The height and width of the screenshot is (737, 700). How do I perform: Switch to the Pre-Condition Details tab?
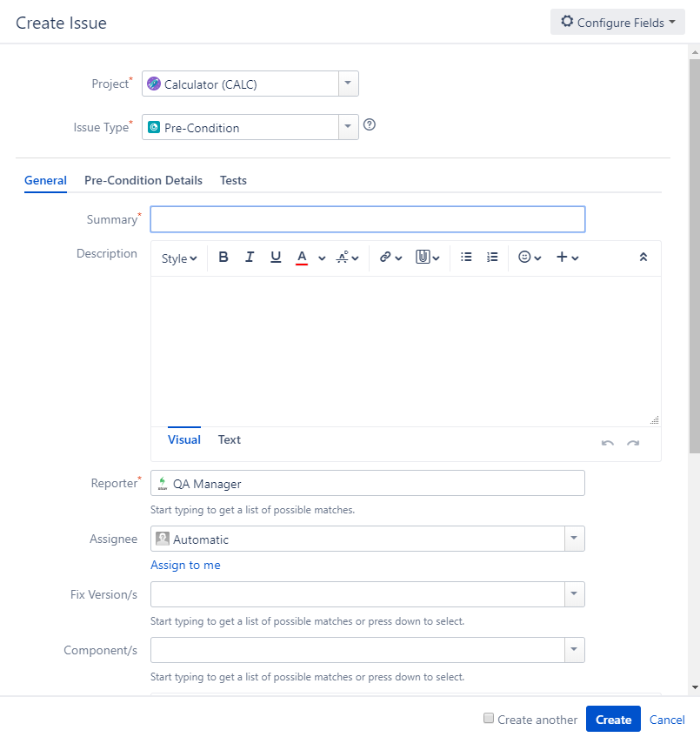pos(143,180)
